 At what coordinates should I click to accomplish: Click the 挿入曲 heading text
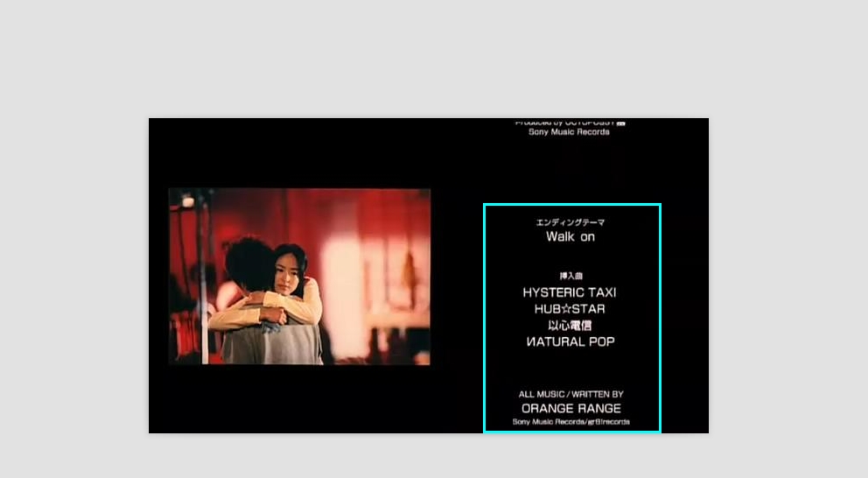point(570,276)
